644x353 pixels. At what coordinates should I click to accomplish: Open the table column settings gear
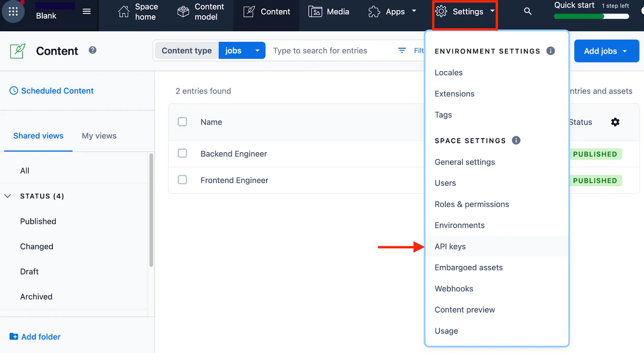point(615,122)
